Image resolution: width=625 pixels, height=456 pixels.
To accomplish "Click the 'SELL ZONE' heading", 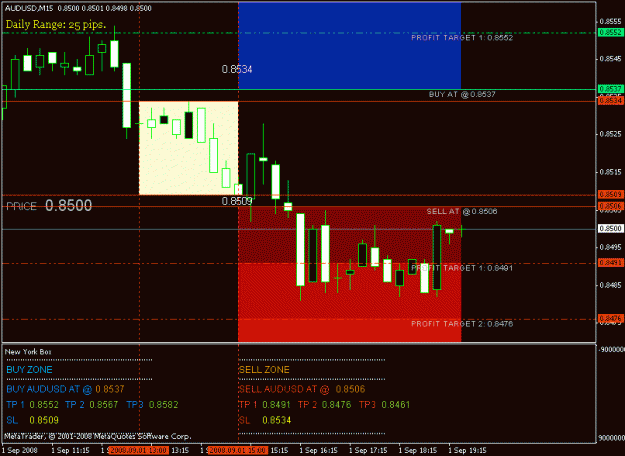I will tap(264, 370).
